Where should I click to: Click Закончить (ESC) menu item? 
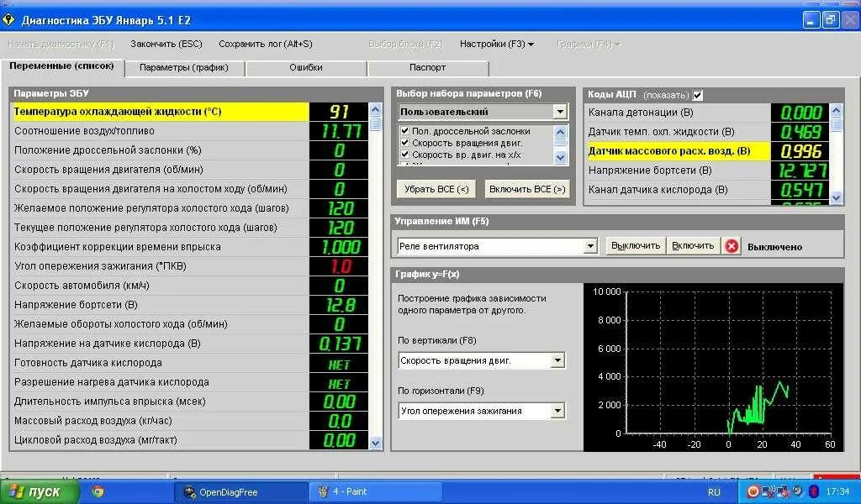point(166,44)
